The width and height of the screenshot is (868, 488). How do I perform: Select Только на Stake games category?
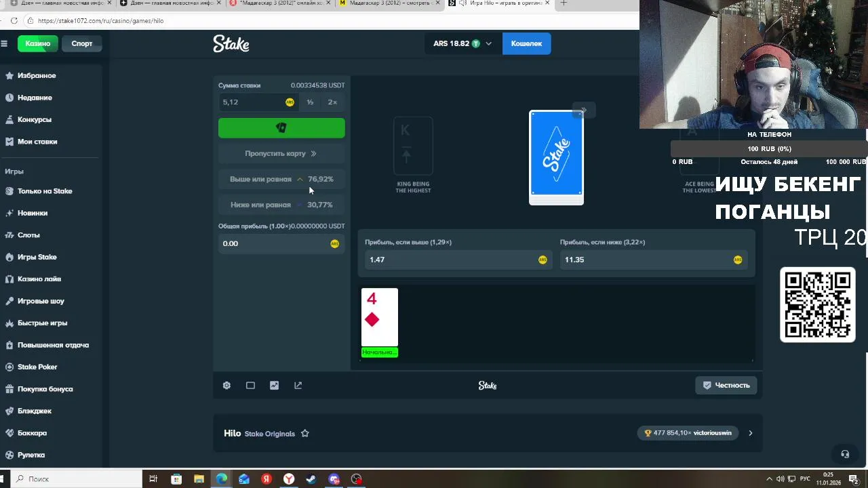pyautogui.click(x=45, y=191)
